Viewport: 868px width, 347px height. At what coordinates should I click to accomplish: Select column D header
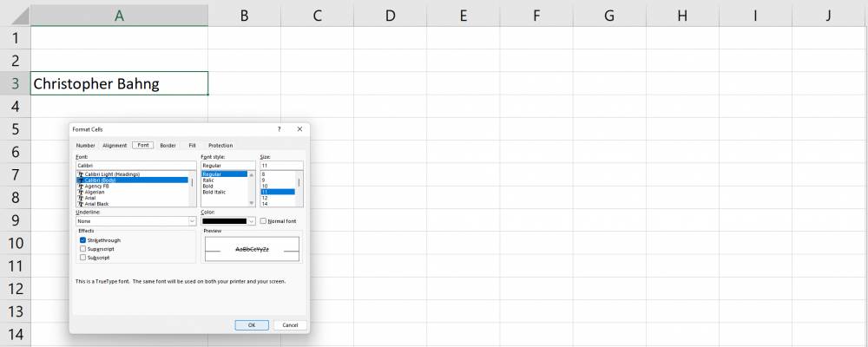point(391,16)
